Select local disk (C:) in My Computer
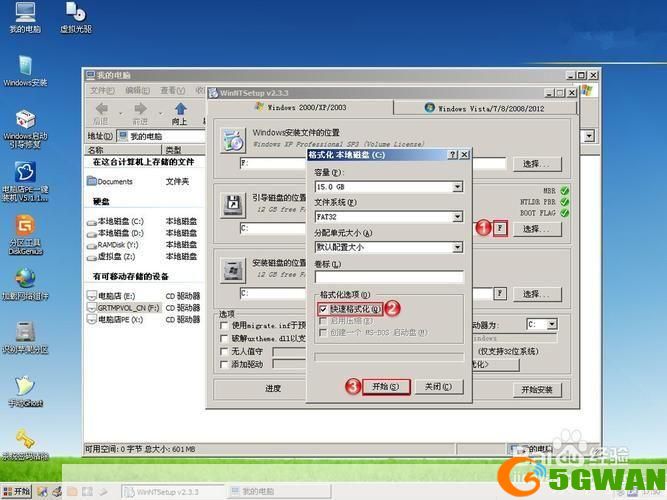The image size is (667, 500). (115, 221)
